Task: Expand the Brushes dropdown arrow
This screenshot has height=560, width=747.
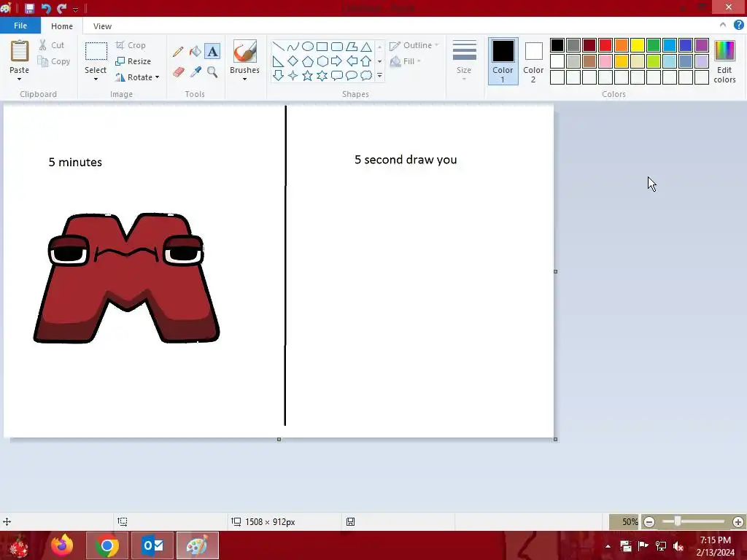Action: [x=245, y=79]
